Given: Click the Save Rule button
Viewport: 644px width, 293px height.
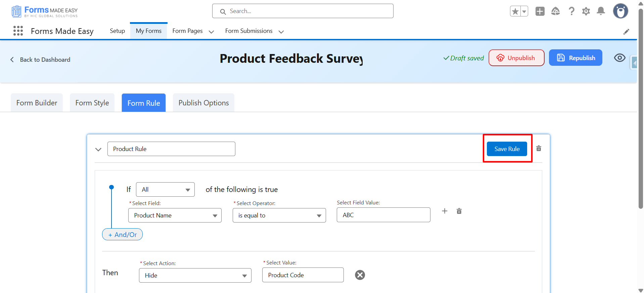Looking at the screenshot, I should [507, 149].
